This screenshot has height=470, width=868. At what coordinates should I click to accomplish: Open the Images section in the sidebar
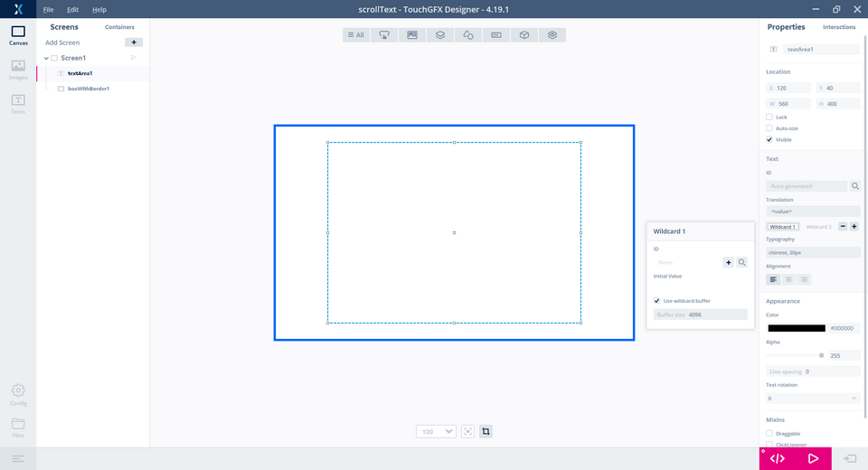point(18,70)
